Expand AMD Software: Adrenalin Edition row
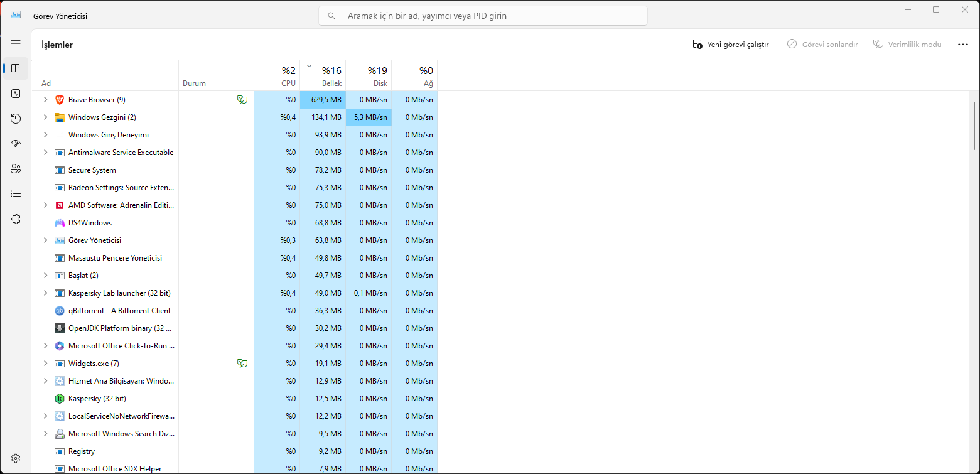Image resolution: width=980 pixels, height=474 pixels. [x=45, y=205]
